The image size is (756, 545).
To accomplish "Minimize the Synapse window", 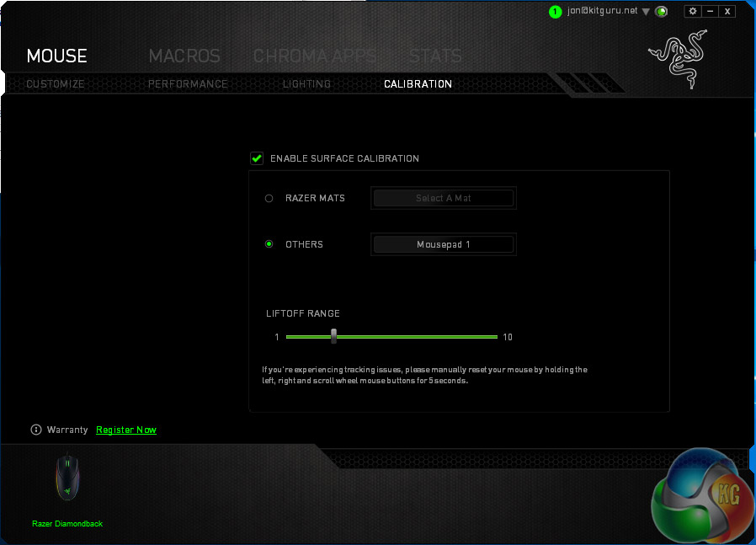I will tap(710, 11).
